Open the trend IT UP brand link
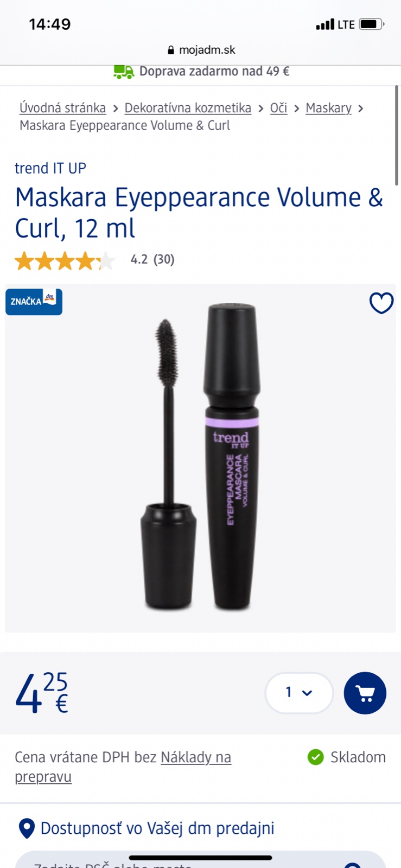Image resolution: width=401 pixels, height=868 pixels. pyautogui.click(x=50, y=168)
